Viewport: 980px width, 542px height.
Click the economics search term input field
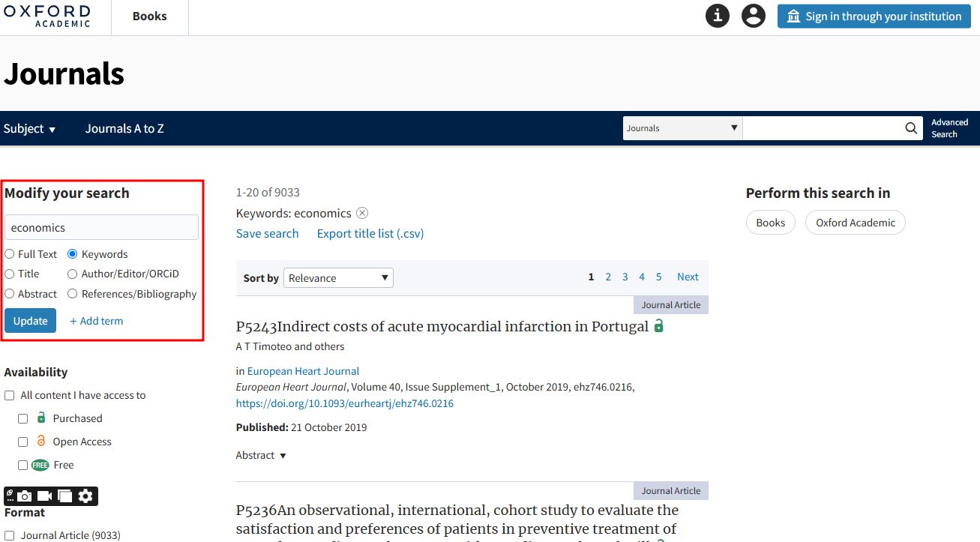(x=101, y=228)
